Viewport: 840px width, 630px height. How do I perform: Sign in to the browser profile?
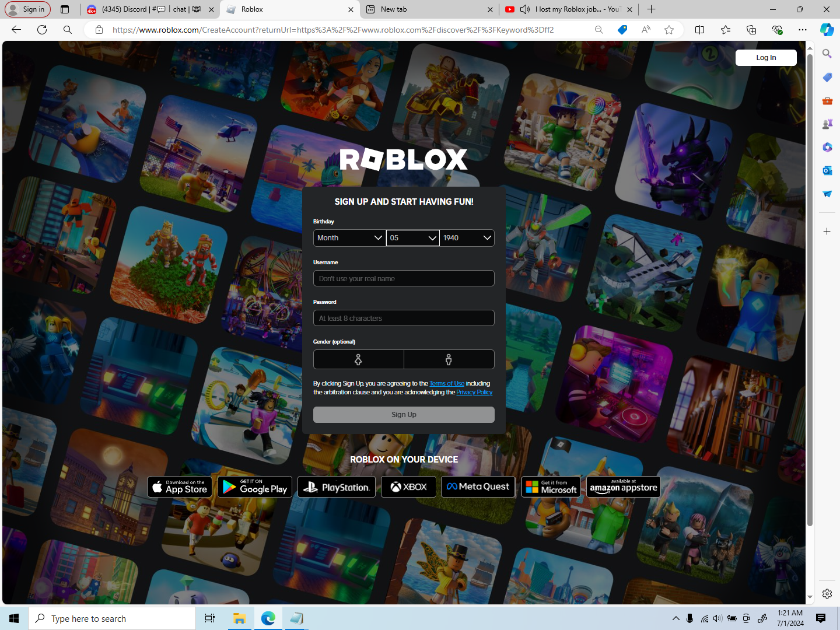[x=27, y=9]
